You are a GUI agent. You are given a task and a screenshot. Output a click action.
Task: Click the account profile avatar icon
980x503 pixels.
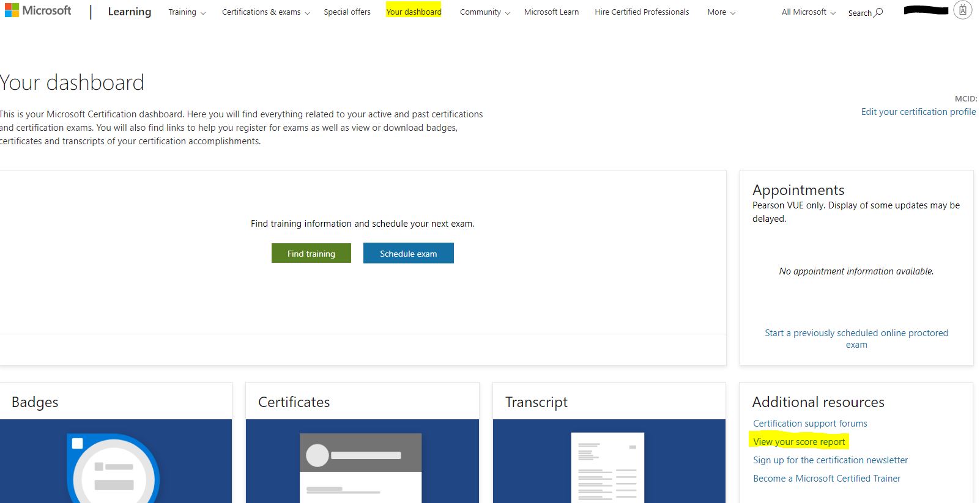click(962, 10)
